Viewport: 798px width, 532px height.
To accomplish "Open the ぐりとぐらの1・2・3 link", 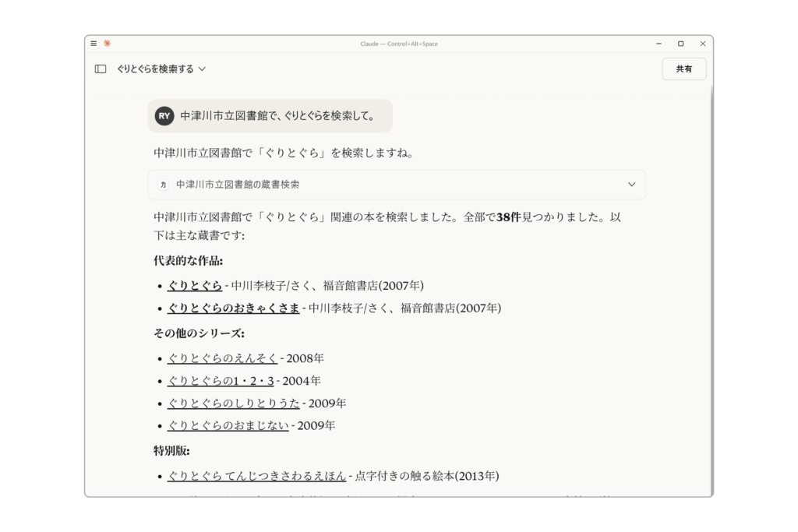I will point(220,381).
